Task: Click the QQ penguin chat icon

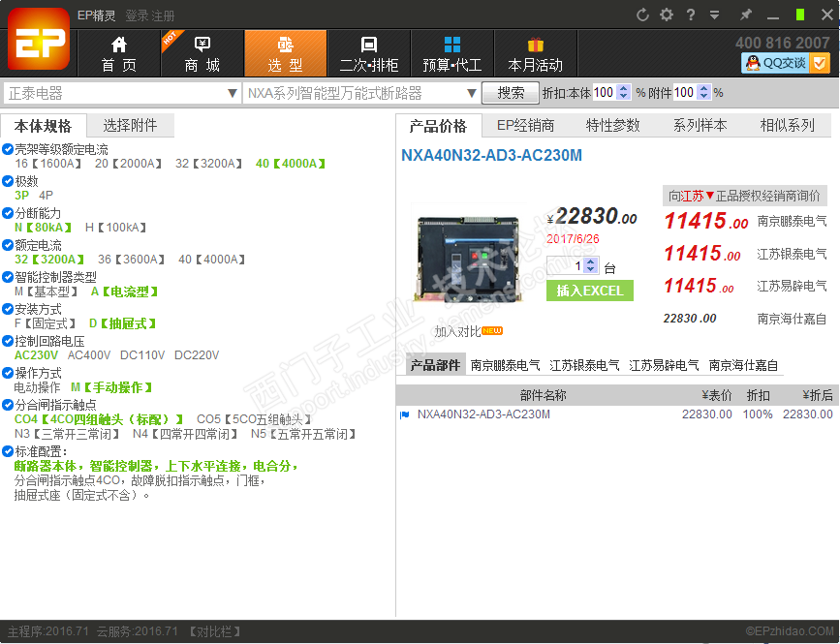Action: pyautogui.click(x=753, y=63)
